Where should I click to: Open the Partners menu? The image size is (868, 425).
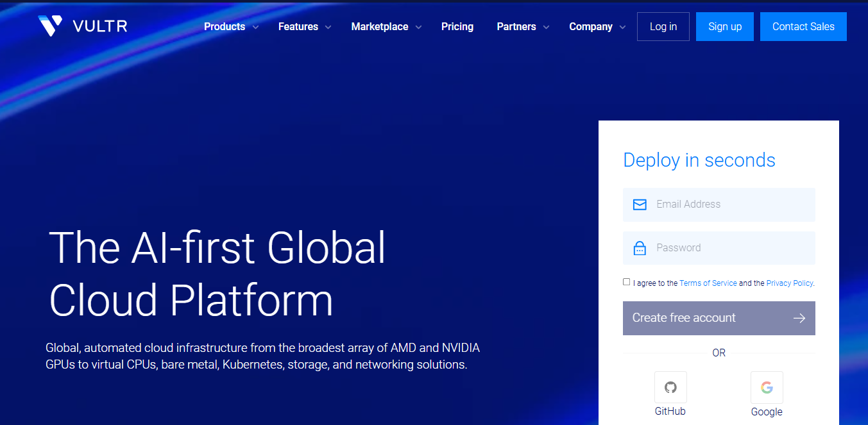pos(516,27)
